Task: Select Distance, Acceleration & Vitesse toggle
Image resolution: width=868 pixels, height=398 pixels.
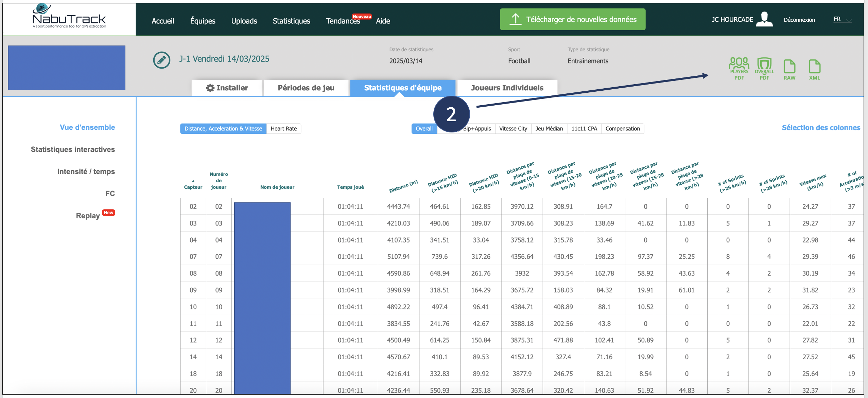Action: click(223, 129)
